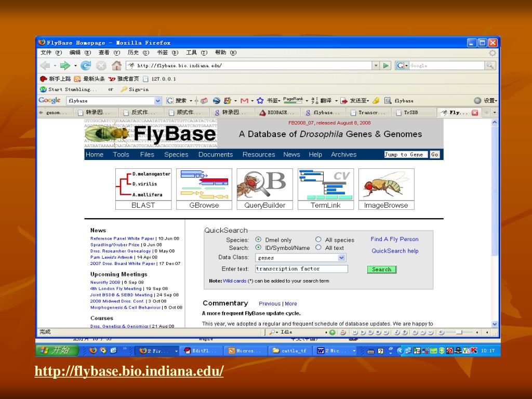Open the 工具 (Tools) menu
Screen dimensions: 532x399
tap(197, 52)
